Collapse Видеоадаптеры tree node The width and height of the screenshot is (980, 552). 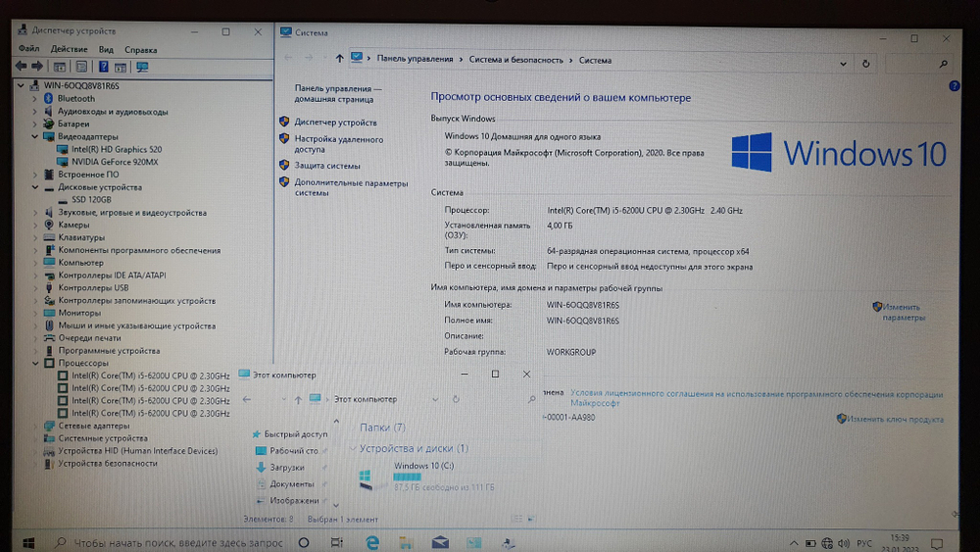click(x=35, y=136)
